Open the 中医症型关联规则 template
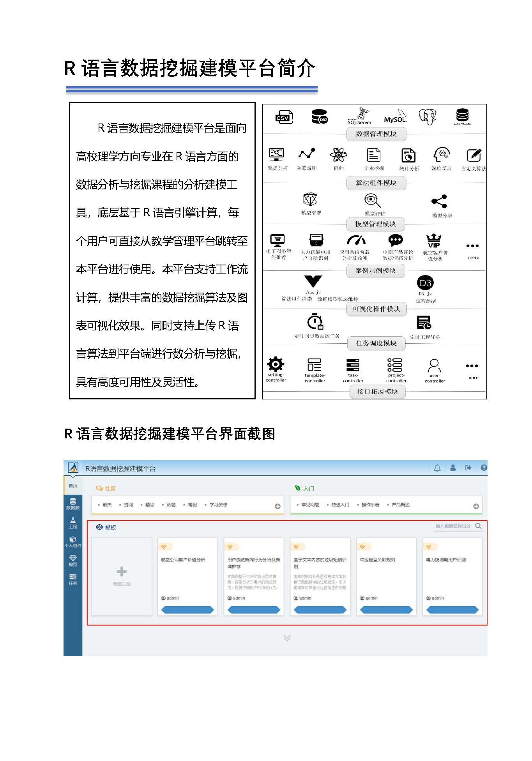This screenshot has height=761, width=532. (x=386, y=576)
